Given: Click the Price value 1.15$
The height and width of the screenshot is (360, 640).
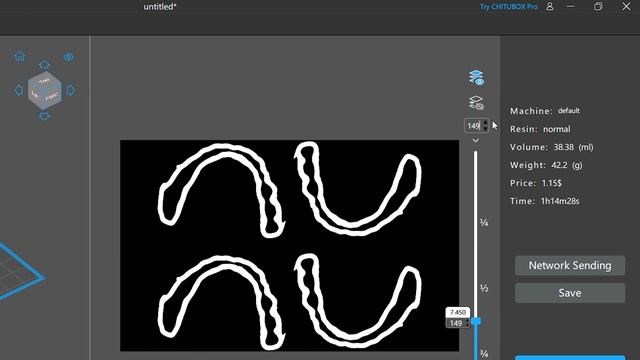Looking at the screenshot, I should tap(551, 183).
